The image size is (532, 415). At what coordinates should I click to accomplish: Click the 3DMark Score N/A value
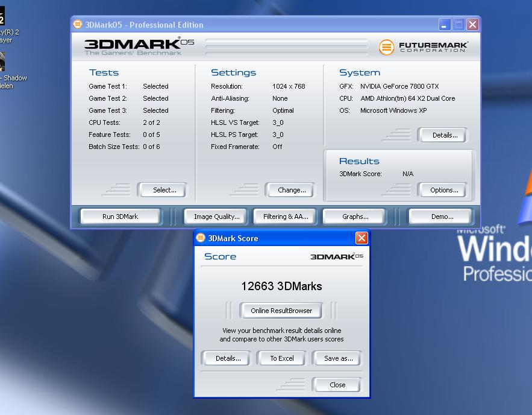point(408,174)
